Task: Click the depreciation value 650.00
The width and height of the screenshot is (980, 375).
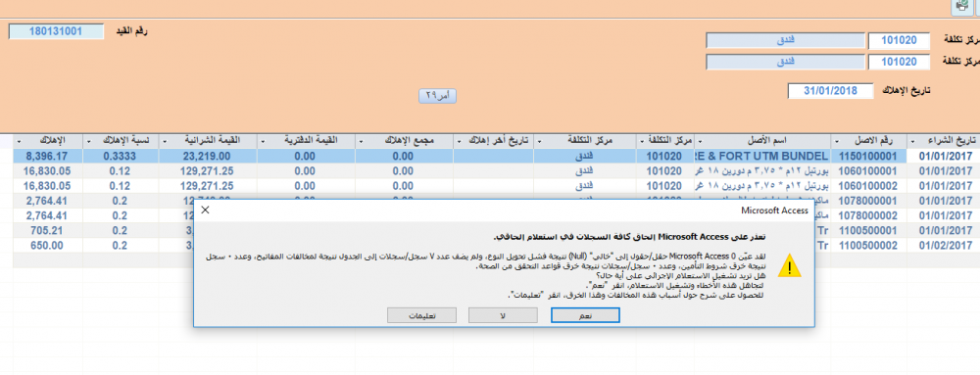Action: click(x=47, y=246)
